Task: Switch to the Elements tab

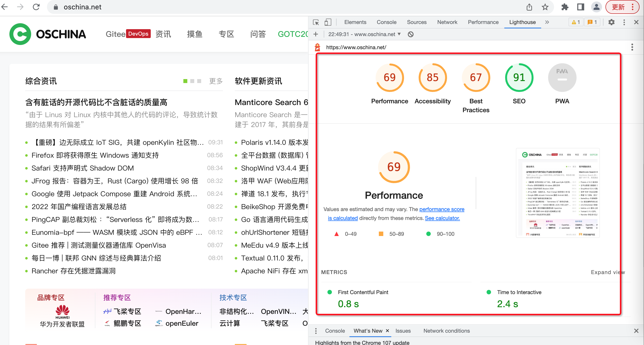Action: [x=355, y=22]
